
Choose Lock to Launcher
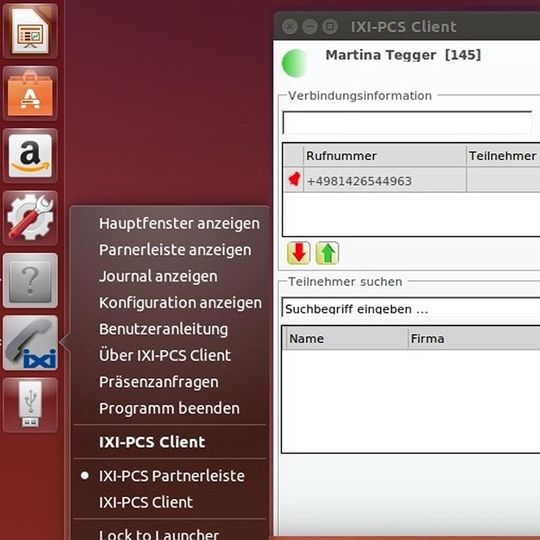coord(159,534)
